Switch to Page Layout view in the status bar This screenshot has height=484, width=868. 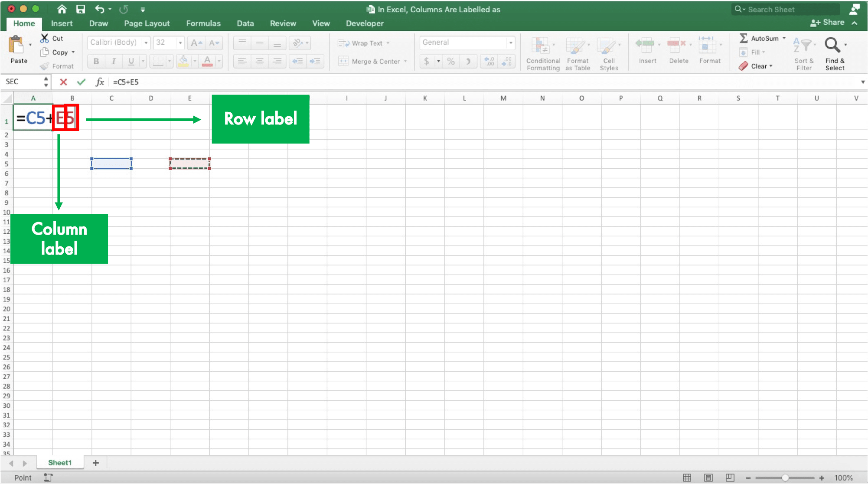click(x=708, y=477)
